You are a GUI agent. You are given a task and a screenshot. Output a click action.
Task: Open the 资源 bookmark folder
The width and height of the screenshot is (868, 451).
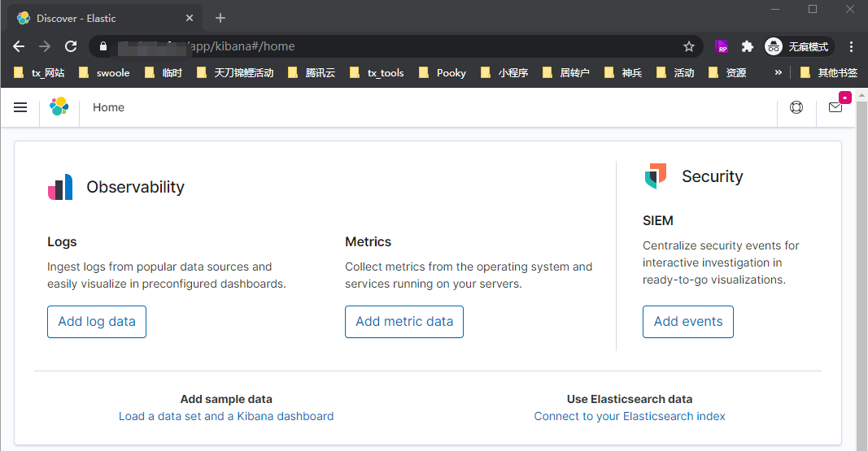pos(727,73)
